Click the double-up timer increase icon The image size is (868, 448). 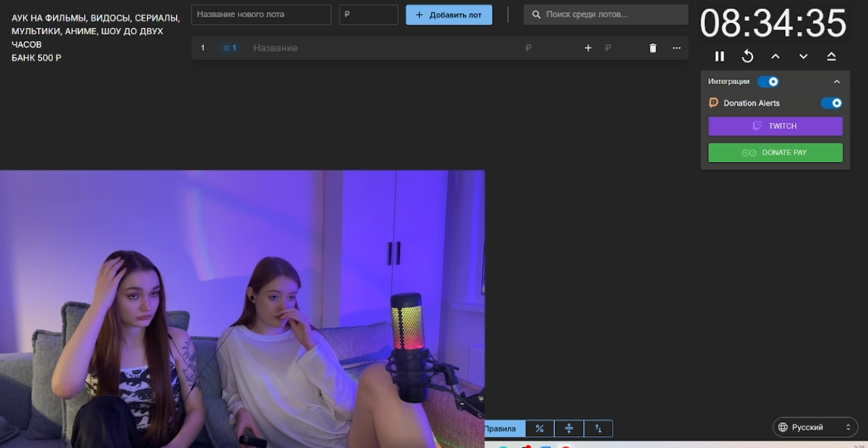click(831, 56)
